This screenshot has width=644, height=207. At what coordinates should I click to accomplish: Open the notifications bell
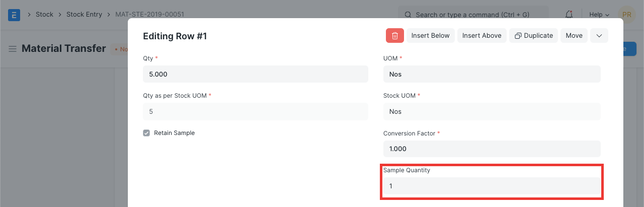click(x=569, y=15)
